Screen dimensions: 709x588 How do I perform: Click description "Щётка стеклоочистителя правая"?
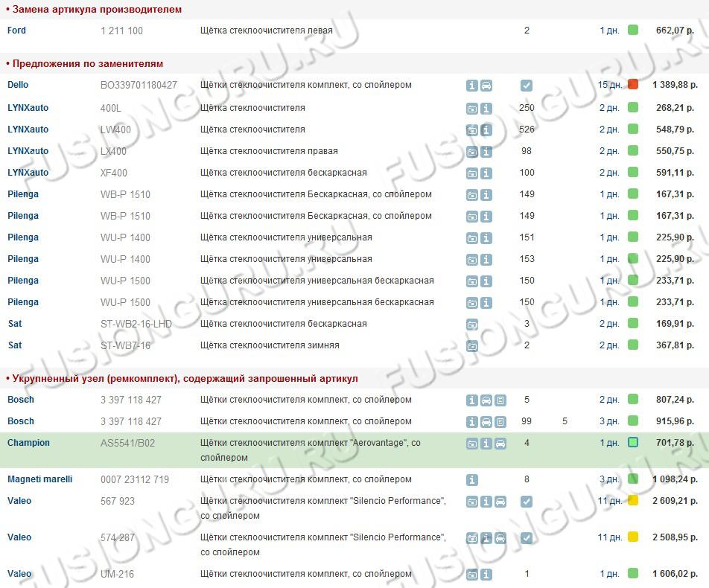coord(269,151)
